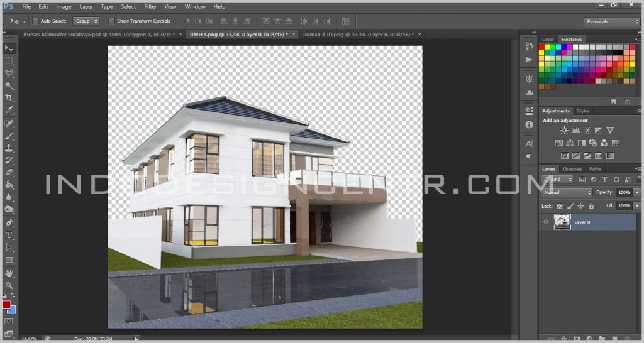Viewport: 644px width, 343px height.
Task: Open the Swatches panel flyout menu
Action: coord(638,40)
